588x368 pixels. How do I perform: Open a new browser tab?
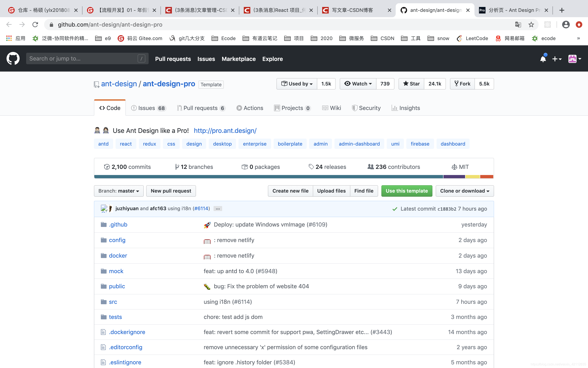(x=561, y=10)
